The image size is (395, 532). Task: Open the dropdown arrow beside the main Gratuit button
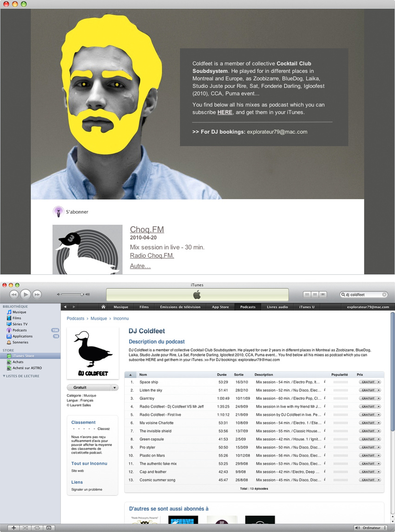pyautogui.click(x=114, y=388)
